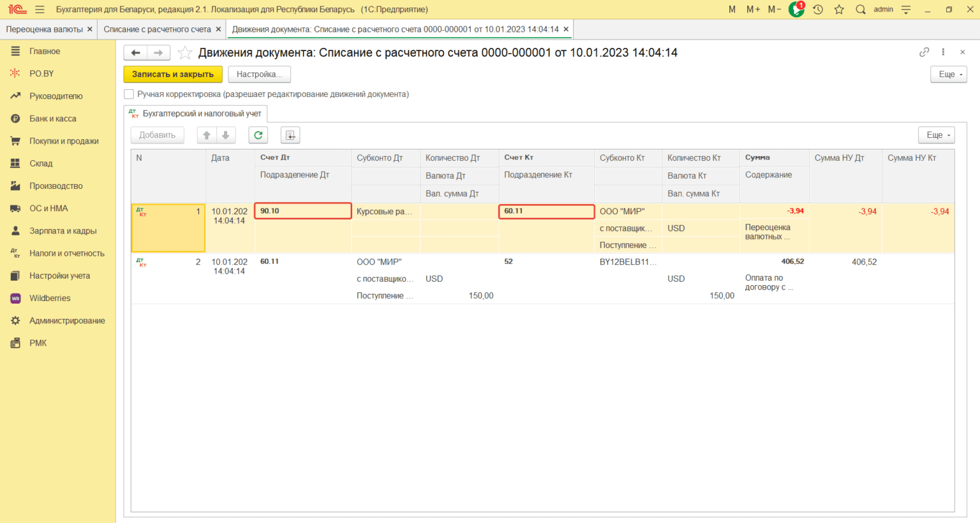980x523 pixels.
Task: Move row up with up arrow
Action: pyautogui.click(x=207, y=135)
